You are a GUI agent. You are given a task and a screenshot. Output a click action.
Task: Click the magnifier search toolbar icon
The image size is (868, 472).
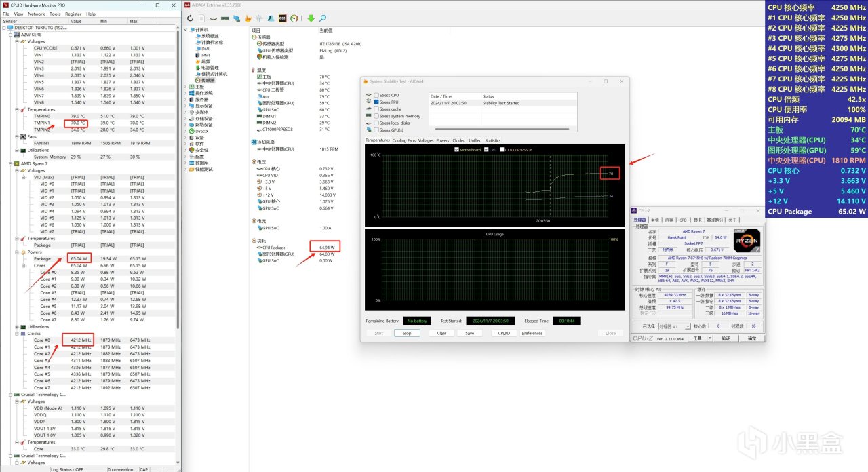[x=323, y=18]
